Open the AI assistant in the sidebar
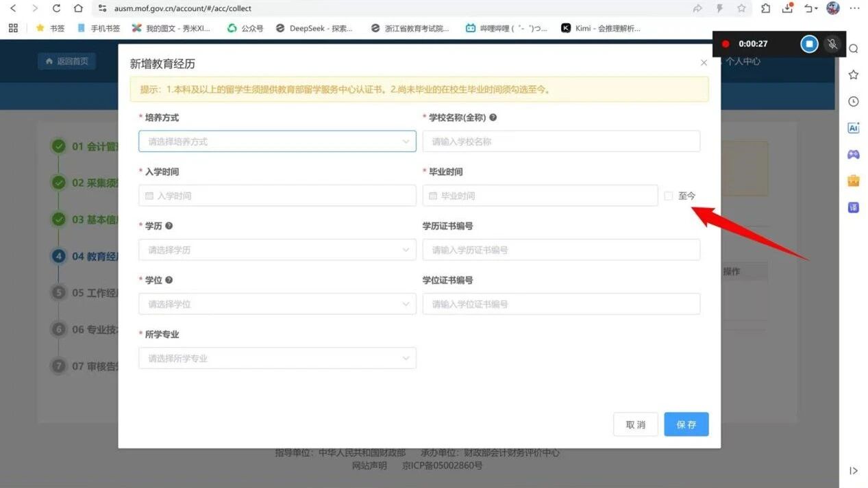 854,128
